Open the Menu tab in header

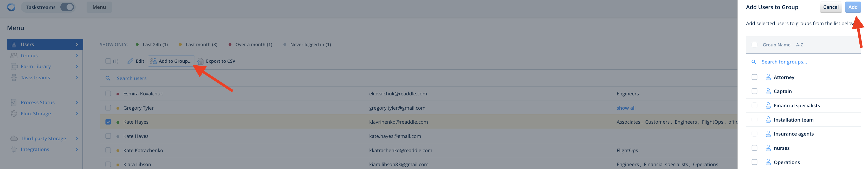(99, 7)
